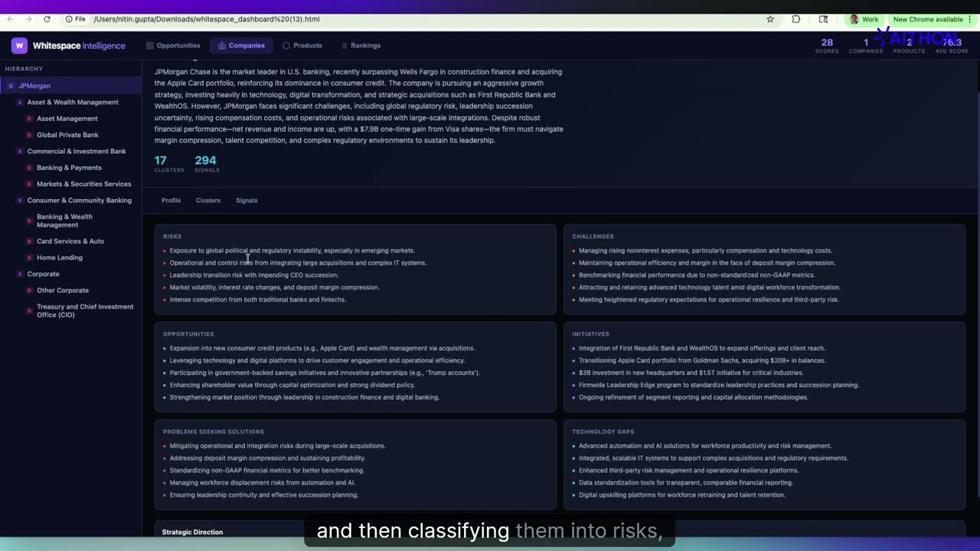Click the Challenges card heading

point(593,236)
